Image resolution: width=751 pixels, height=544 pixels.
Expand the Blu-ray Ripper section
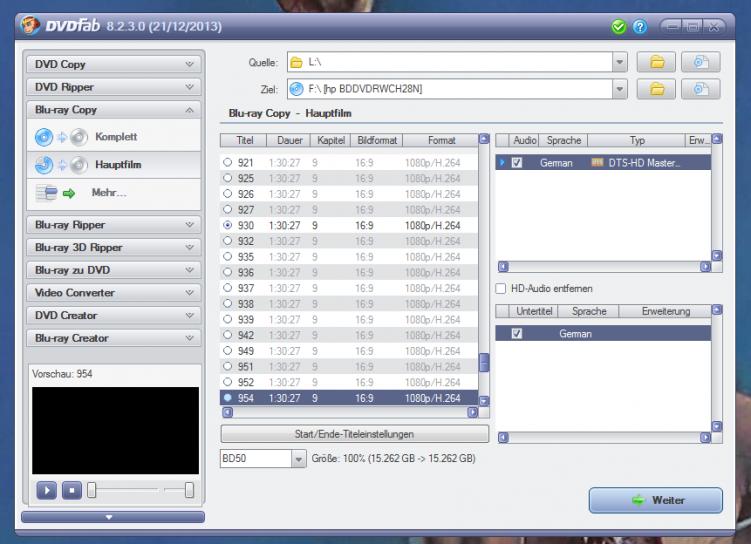point(114,225)
